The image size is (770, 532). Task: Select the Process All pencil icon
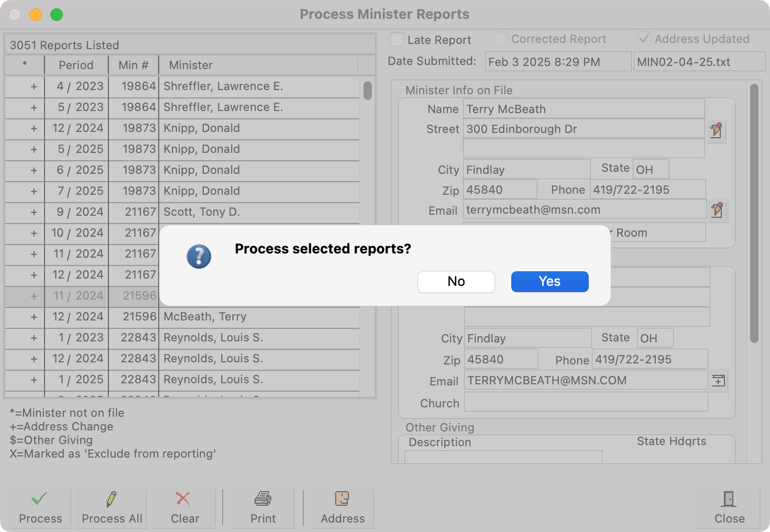click(x=112, y=499)
